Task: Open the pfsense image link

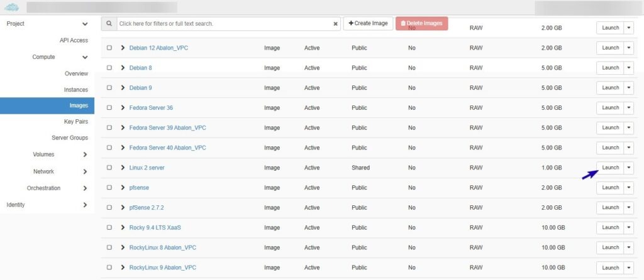Action: pyautogui.click(x=139, y=188)
